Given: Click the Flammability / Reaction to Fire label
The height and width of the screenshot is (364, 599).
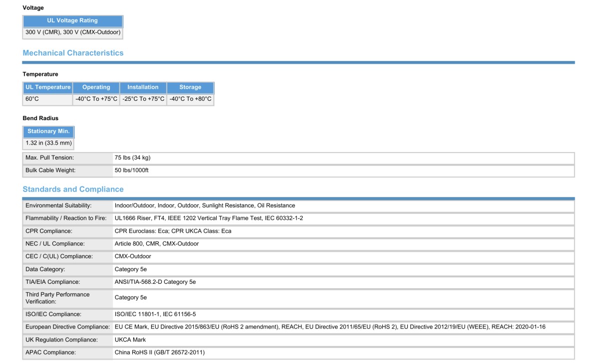Looking at the screenshot, I should 66,218.
